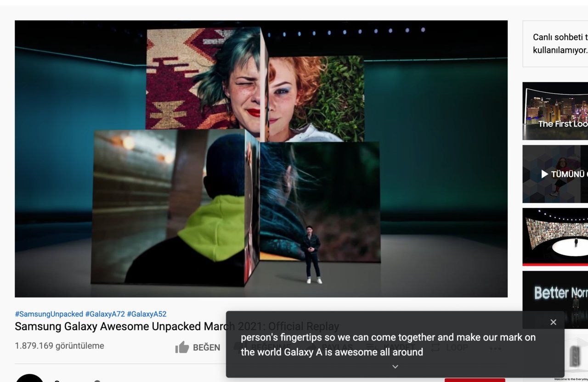Open the #SamsungUnpacked hashtag link
Viewport: 588px width, 382px height.
(x=49, y=314)
